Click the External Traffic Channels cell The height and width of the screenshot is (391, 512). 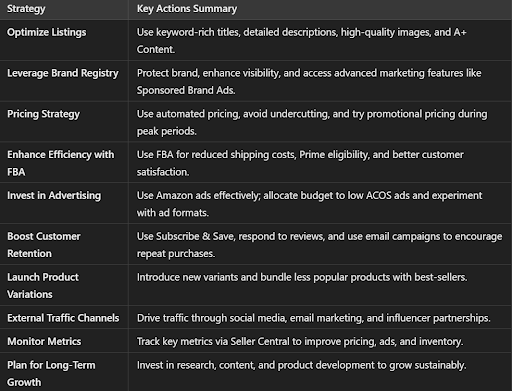tap(63, 318)
